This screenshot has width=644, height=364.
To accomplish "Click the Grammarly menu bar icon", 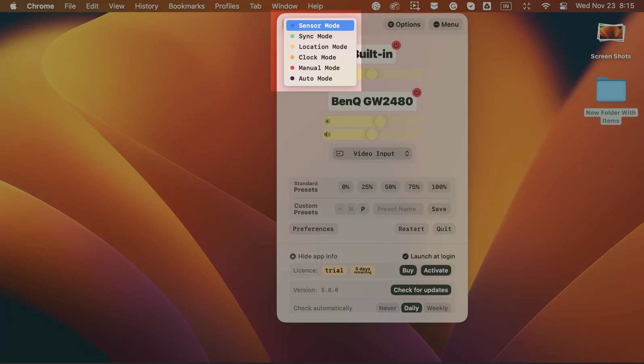I will [x=453, y=6].
